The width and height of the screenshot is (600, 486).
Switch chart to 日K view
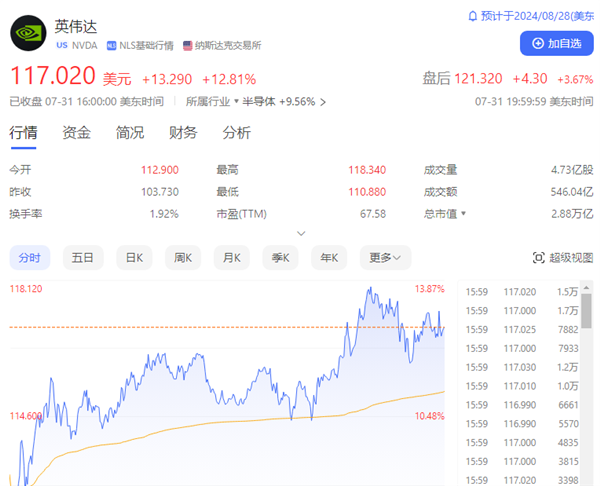tap(133, 258)
